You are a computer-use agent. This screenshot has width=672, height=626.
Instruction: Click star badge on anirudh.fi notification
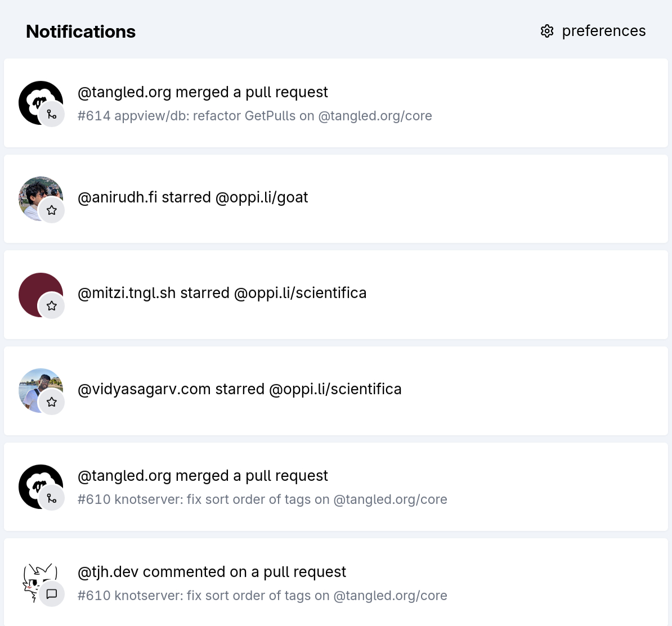[x=52, y=210]
